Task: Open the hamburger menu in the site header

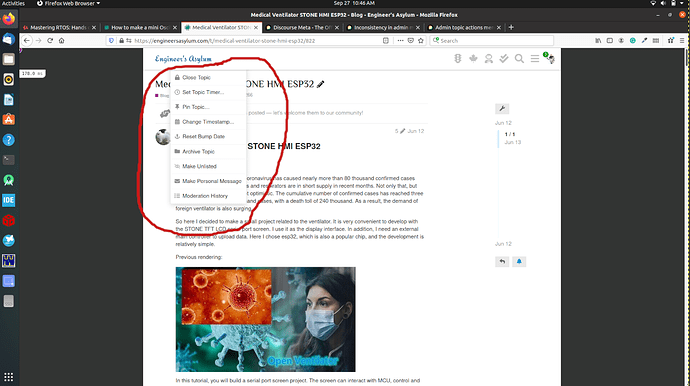Action: click(535, 59)
